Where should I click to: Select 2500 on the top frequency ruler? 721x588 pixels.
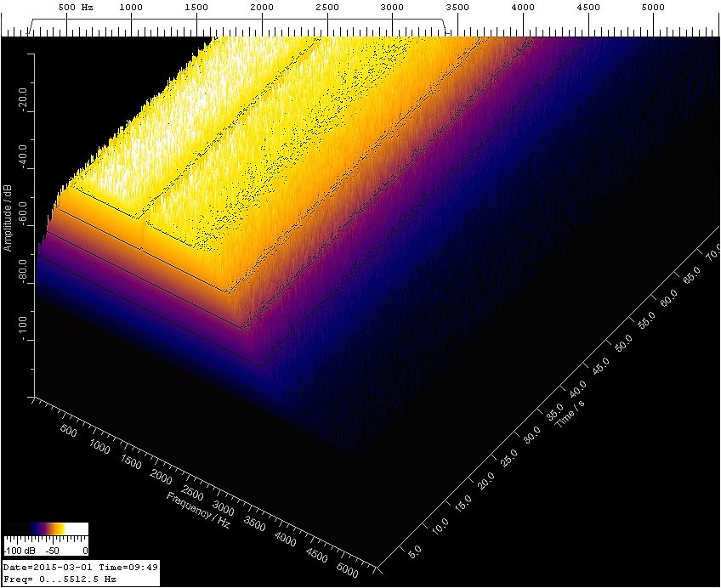[x=327, y=7]
